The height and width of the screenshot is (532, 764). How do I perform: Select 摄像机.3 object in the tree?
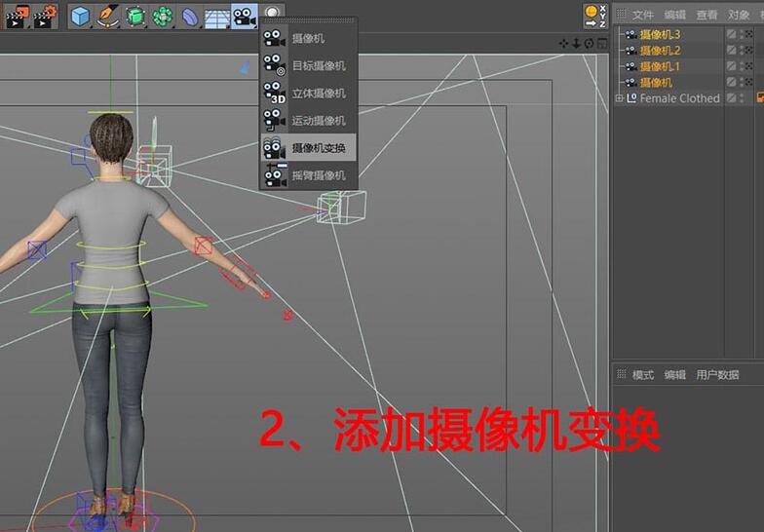coord(660,35)
